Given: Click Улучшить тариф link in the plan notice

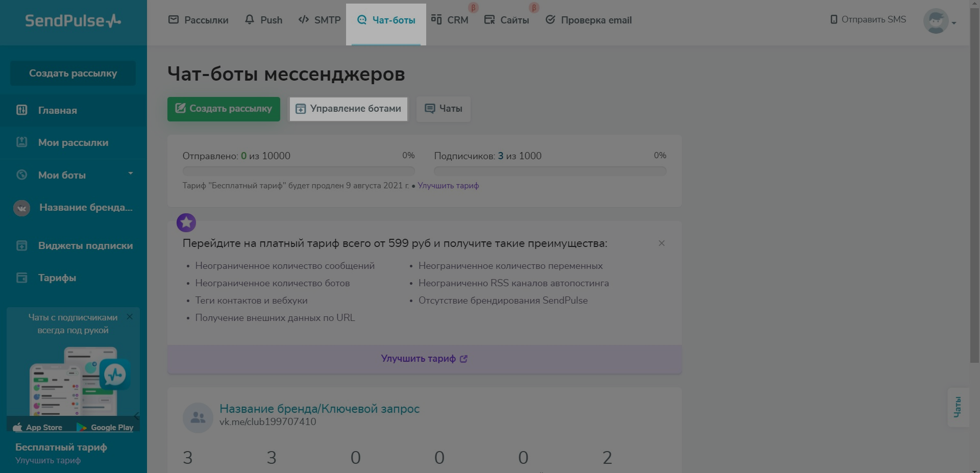Looking at the screenshot, I should click(448, 186).
